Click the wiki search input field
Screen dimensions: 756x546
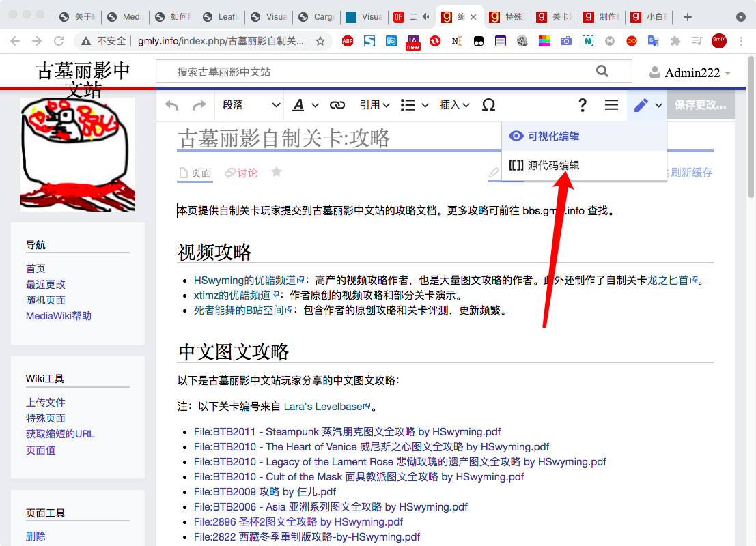(x=376, y=72)
